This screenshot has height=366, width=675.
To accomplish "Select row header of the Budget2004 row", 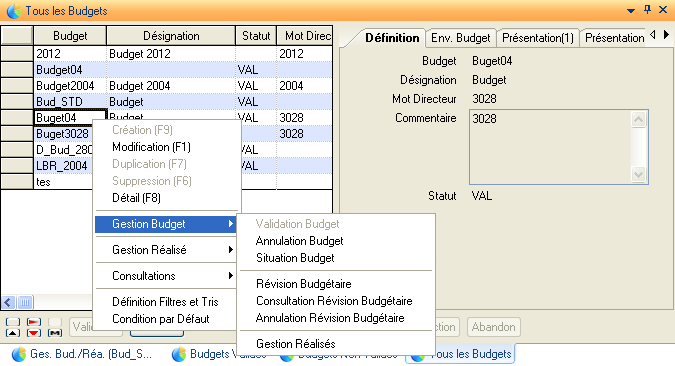I will click(x=17, y=86).
